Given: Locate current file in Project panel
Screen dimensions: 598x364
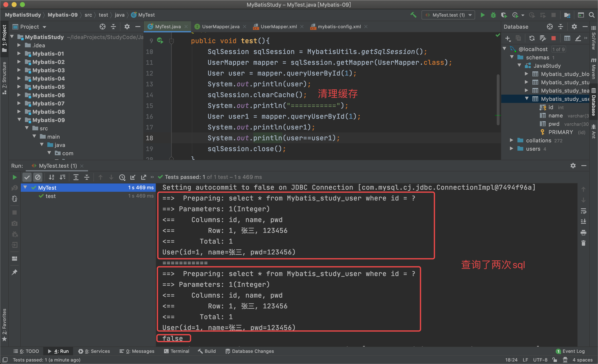Looking at the screenshot, I should pos(102,27).
